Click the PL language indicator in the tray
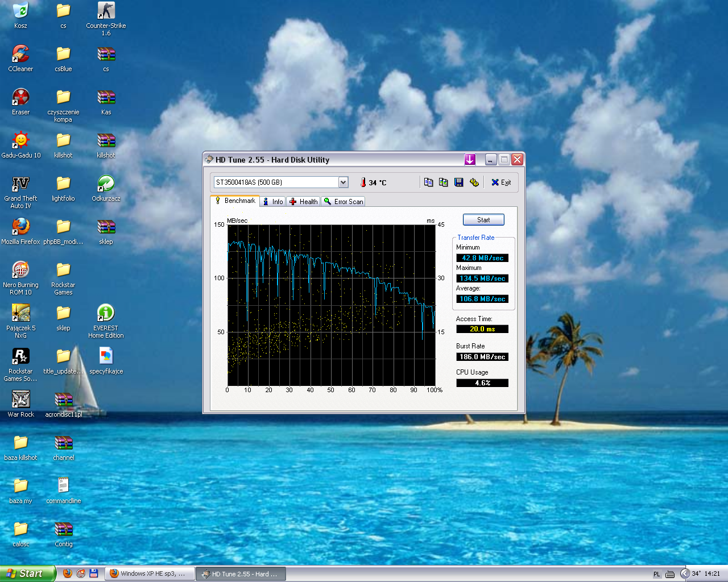 pyautogui.click(x=657, y=574)
